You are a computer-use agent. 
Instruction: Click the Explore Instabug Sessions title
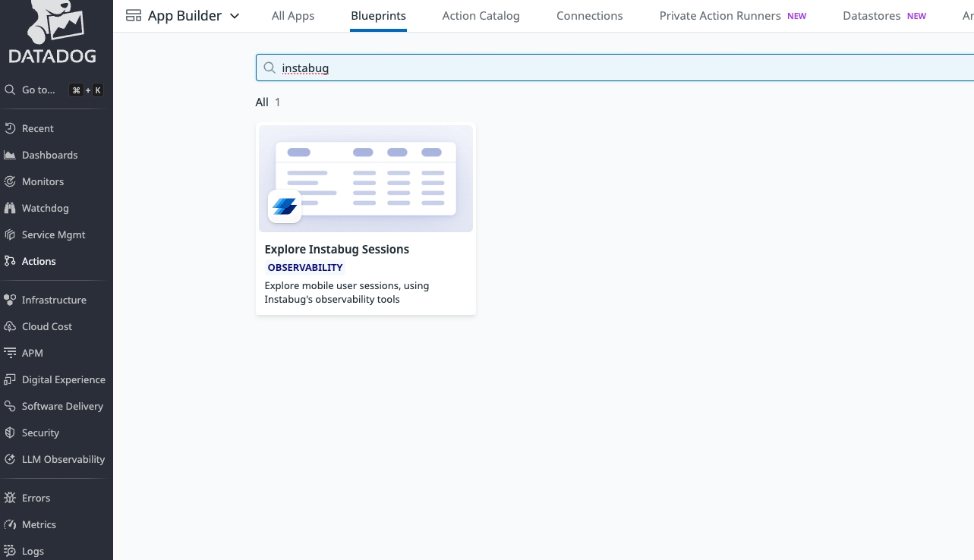(336, 249)
